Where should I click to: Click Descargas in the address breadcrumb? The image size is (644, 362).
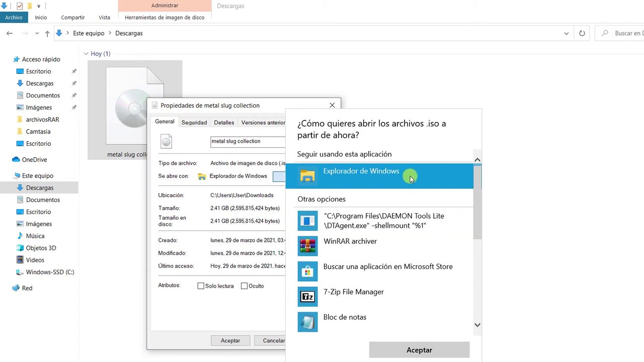[129, 33]
